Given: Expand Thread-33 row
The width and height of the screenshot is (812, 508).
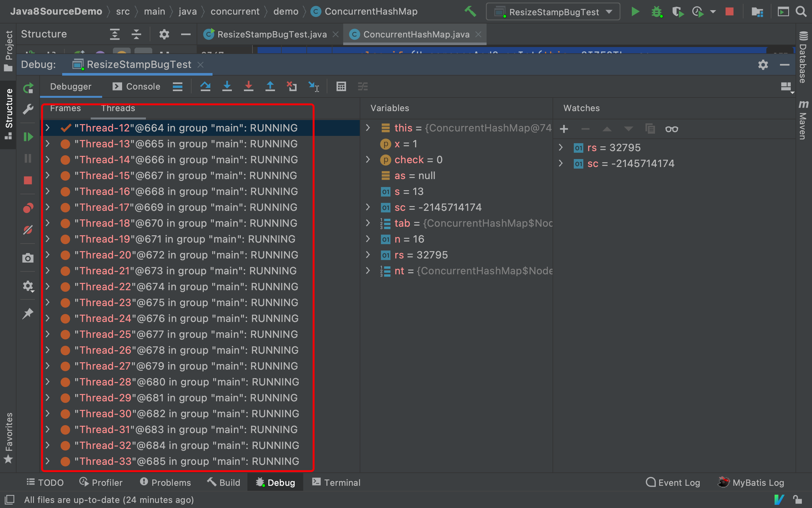Looking at the screenshot, I should [x=48, y=461].
